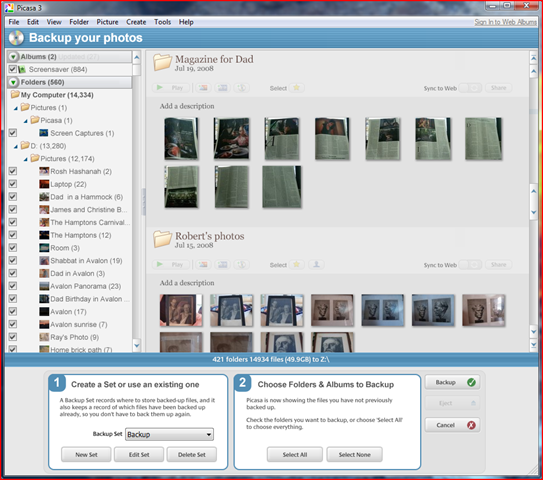Uncheck the Screensaver album checkbox
Screen dimensions: 543x480
[12, 69]
